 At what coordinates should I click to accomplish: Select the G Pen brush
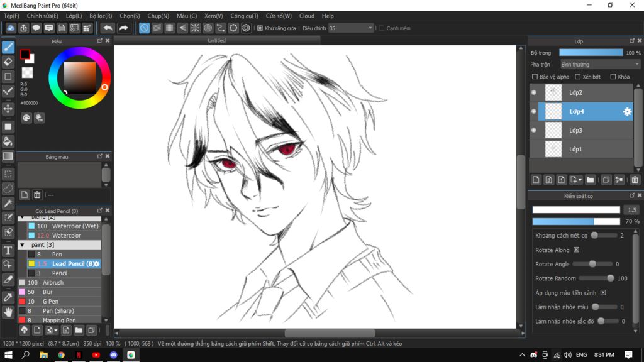59,302
